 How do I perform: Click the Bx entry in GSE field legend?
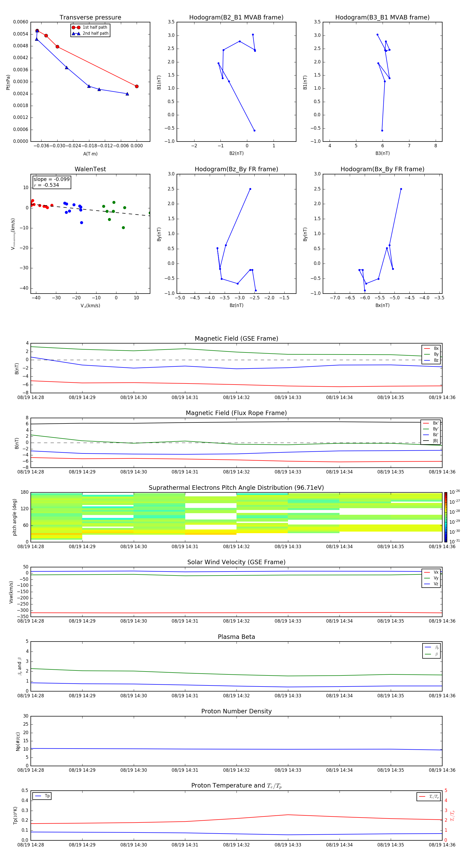[431, 349]
